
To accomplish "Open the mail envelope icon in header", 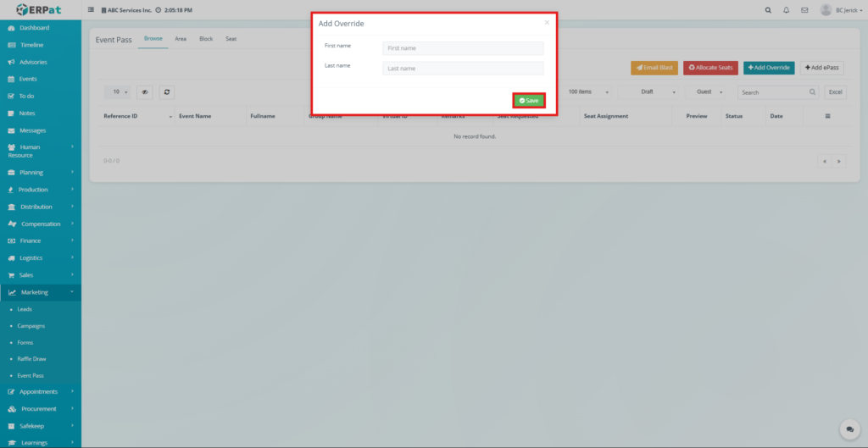I will (x=804, y=10).
